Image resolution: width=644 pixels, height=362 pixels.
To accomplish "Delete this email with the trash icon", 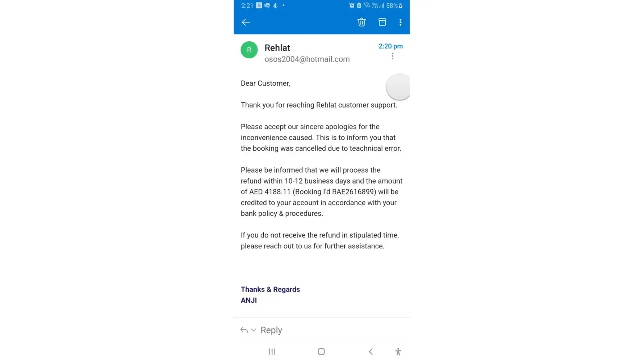I will point(361,22).
